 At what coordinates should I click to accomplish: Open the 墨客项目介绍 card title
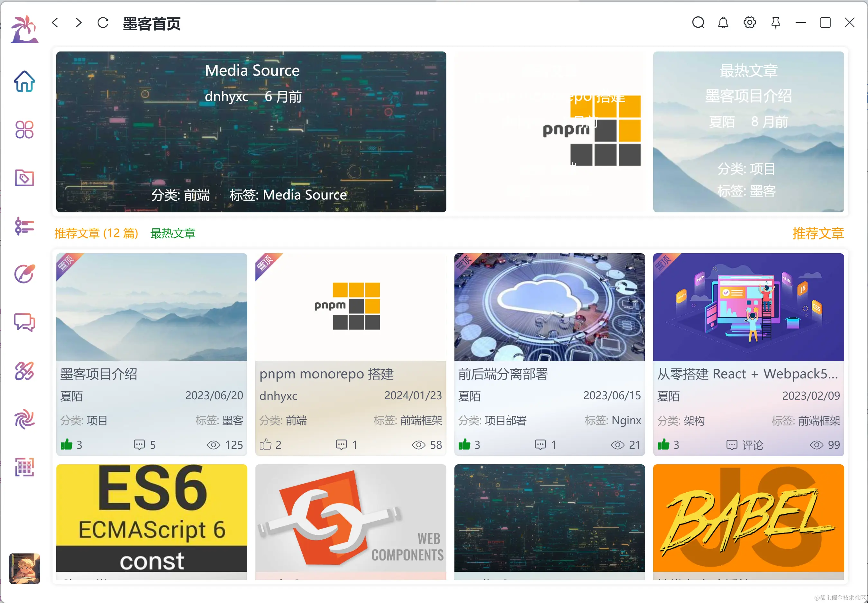point(98,374)
